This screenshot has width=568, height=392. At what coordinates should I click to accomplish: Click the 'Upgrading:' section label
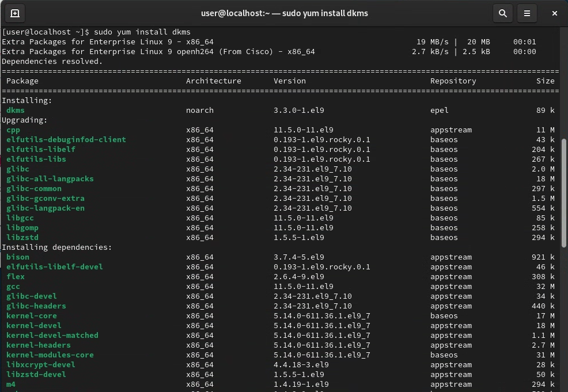[x=25, y=120]
